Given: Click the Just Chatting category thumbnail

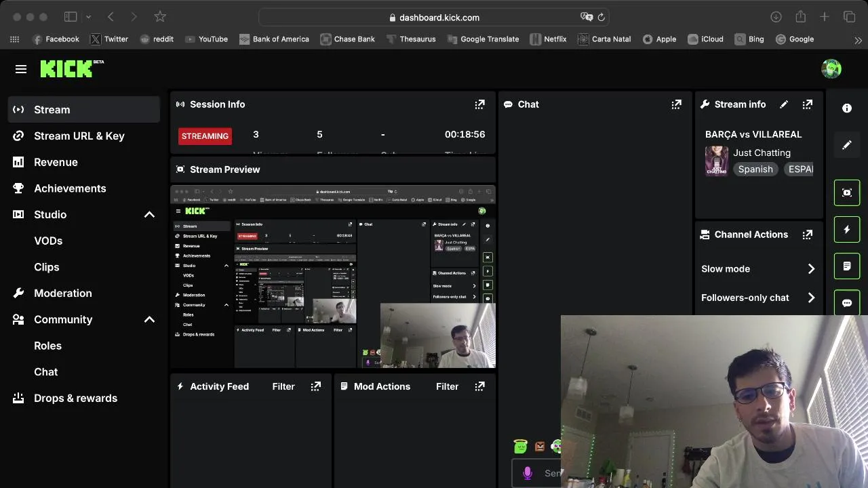Looking at the screenshot, I should pos(717,161).
